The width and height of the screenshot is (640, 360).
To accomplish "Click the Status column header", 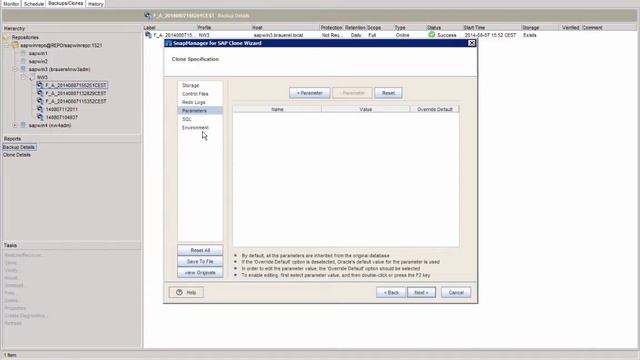I will (444, 28).
